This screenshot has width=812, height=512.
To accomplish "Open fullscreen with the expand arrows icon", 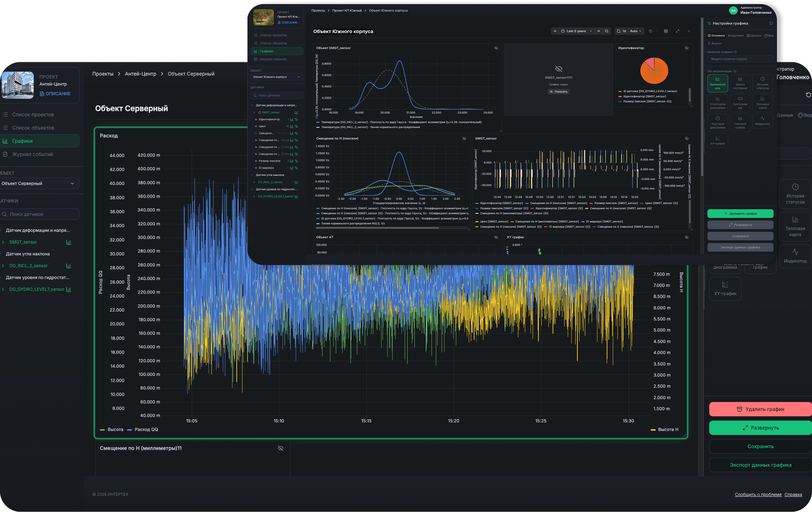I will click(678, 31).
